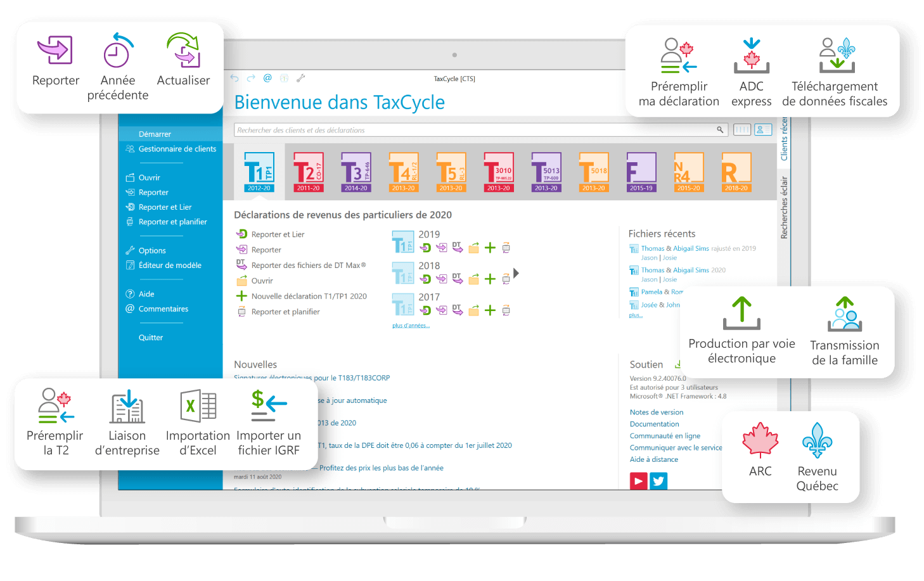The height and width of the screenshot is (581, 924).
Task: Select the NR4 2015-20 module tile
Action: (688, 171)
